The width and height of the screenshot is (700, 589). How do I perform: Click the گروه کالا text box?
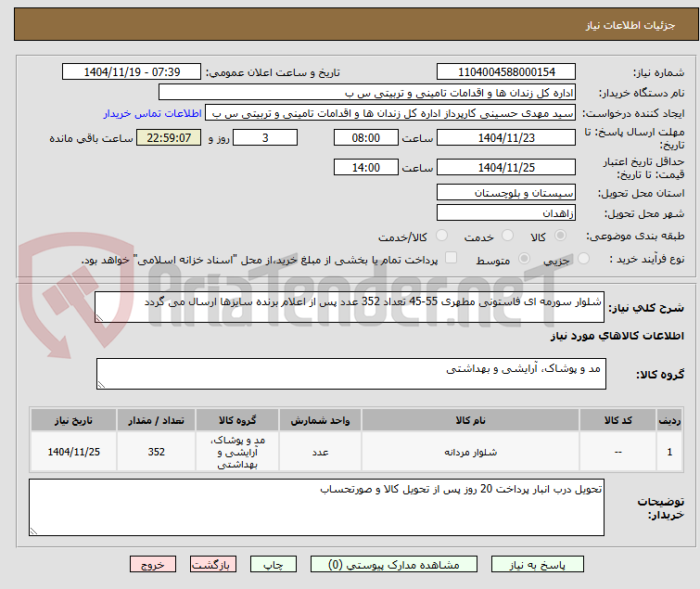(x=350, y=374)
